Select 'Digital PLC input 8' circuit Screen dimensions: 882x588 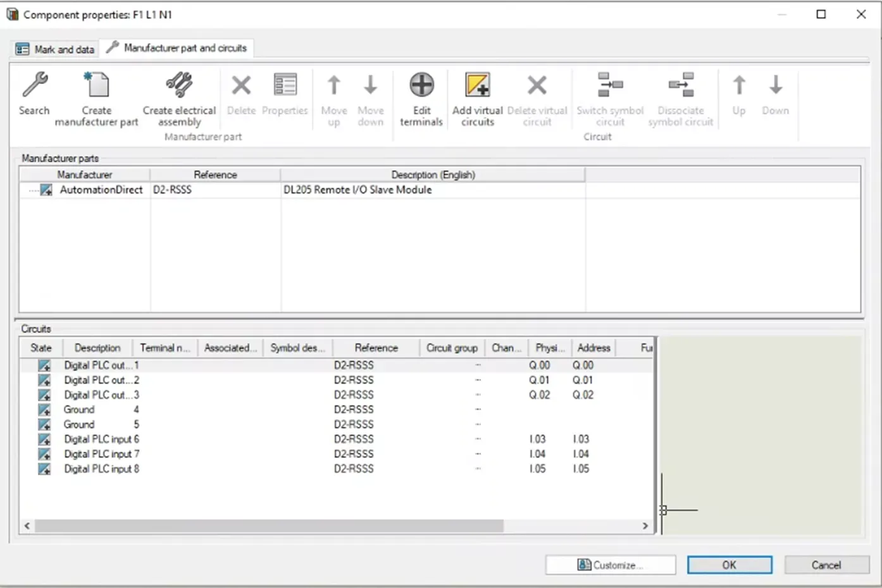coord(101,469)
